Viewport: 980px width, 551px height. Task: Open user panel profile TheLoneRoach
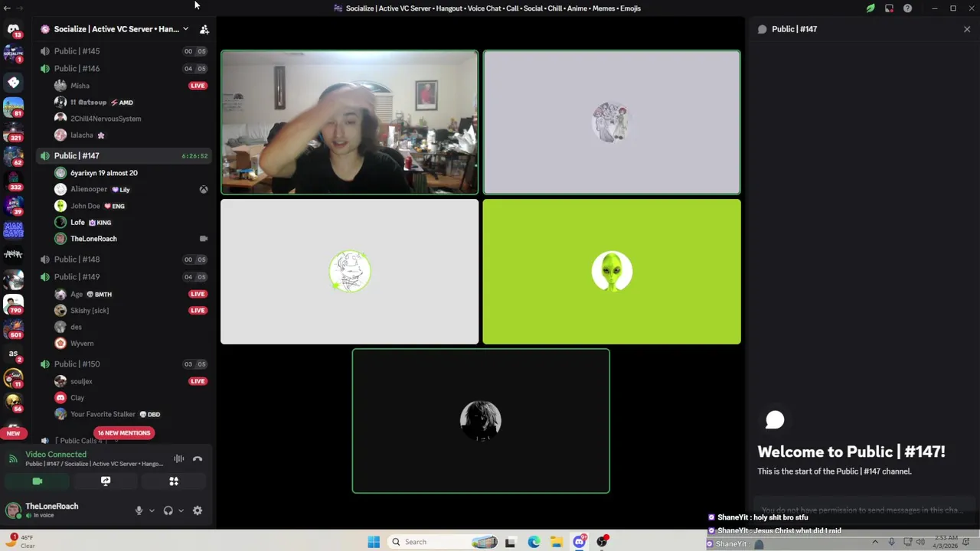(x=51, y=510)
